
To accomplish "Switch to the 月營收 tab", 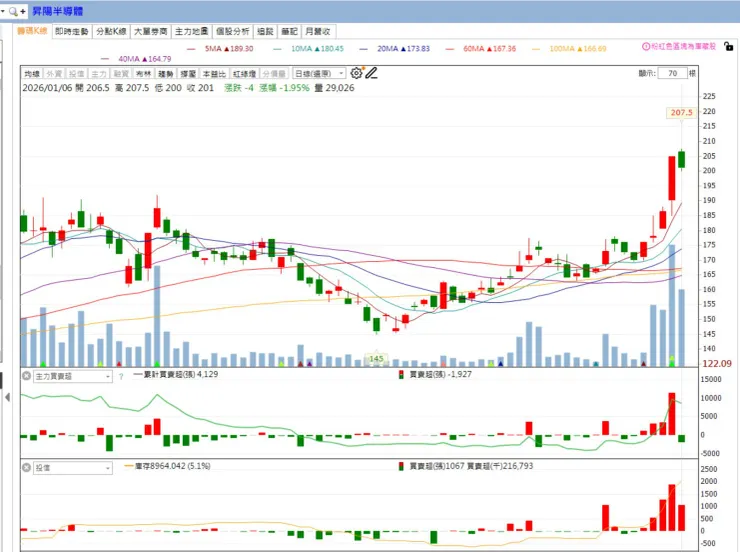I will click(x=318, y=31).
